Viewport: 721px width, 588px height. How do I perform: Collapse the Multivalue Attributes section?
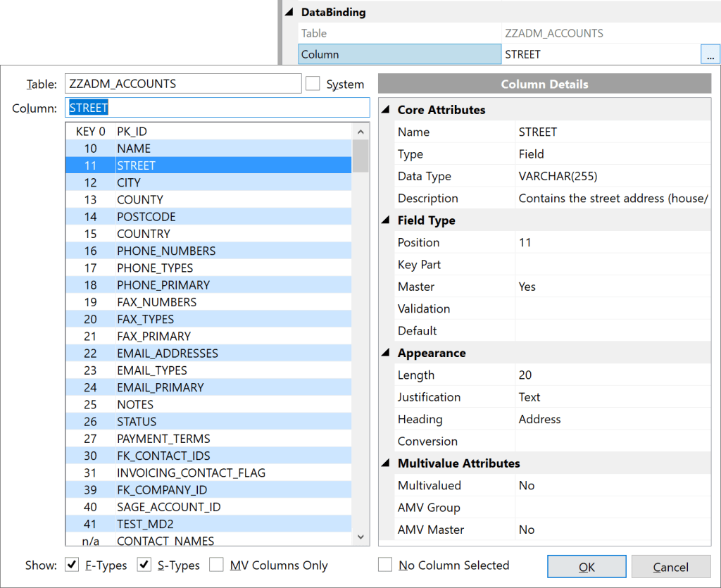pyautogui.click(x=385, y=463)
